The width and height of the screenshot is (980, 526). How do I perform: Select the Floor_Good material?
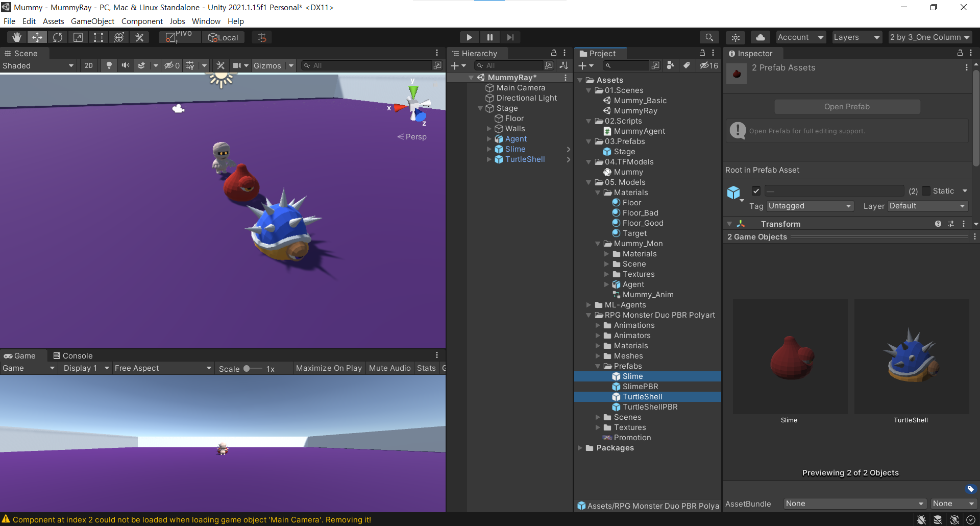tap(643, 223)
